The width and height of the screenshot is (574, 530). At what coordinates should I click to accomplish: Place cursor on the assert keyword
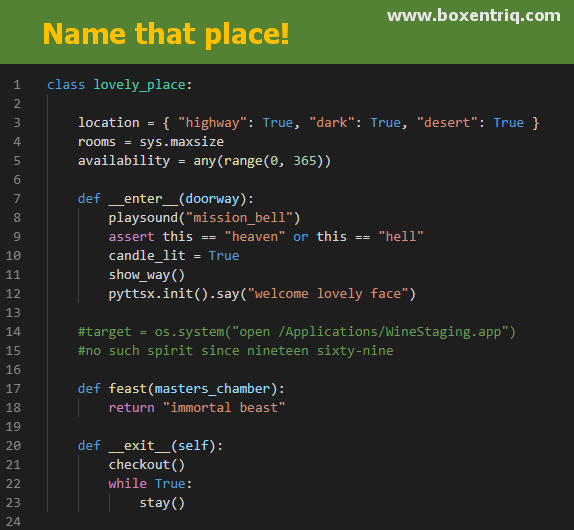tap(131, 237)
